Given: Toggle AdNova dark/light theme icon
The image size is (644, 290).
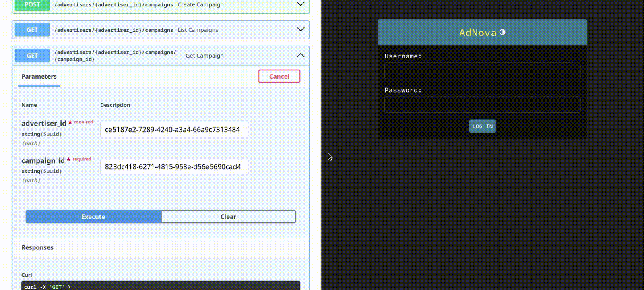Looking at the screenshot, I should [x=502, y=32].
